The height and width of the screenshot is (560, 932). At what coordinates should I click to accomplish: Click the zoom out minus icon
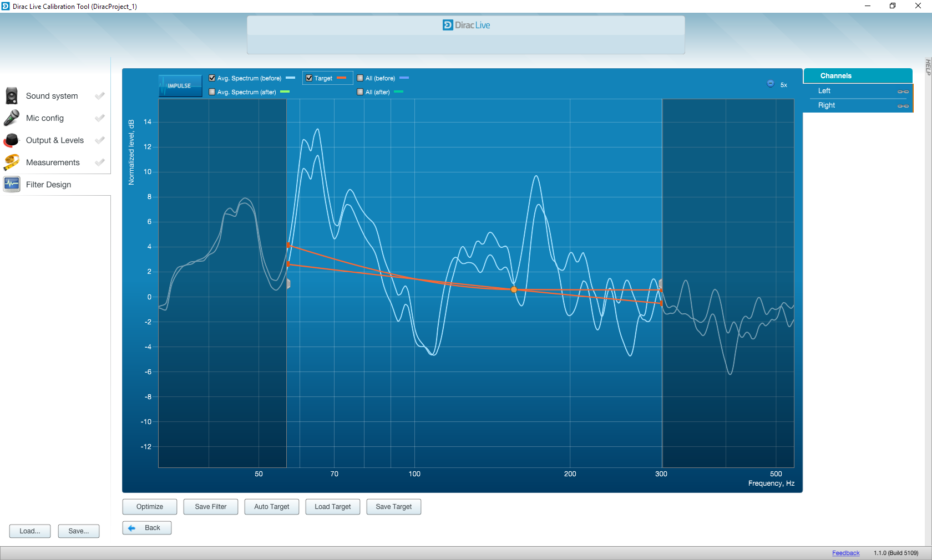point(771,84)
